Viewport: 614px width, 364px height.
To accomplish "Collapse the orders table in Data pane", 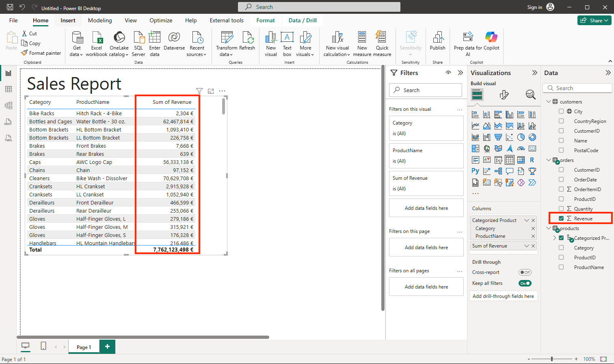I will (548, 160).
